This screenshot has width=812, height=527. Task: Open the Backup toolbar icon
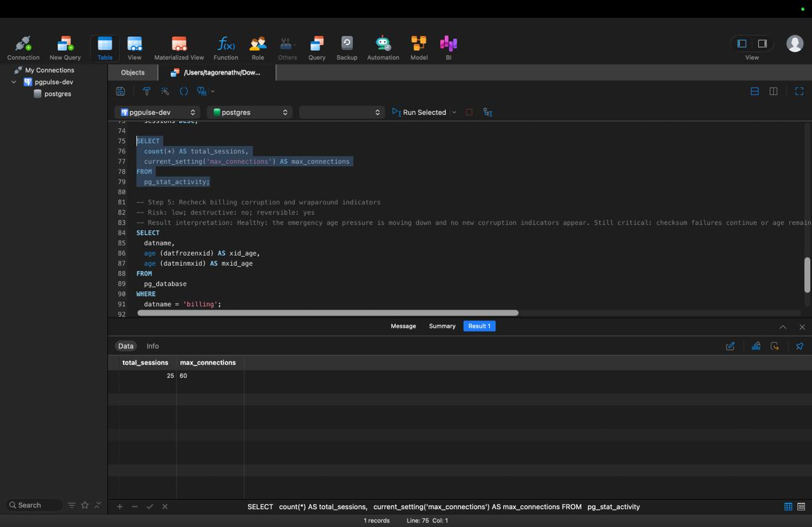point(346,48)
